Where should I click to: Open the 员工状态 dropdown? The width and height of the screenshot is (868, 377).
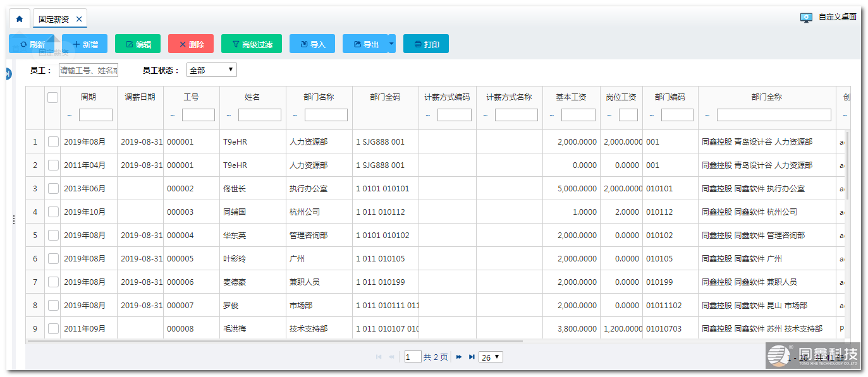pyautogui.click(x=212, y=70)
